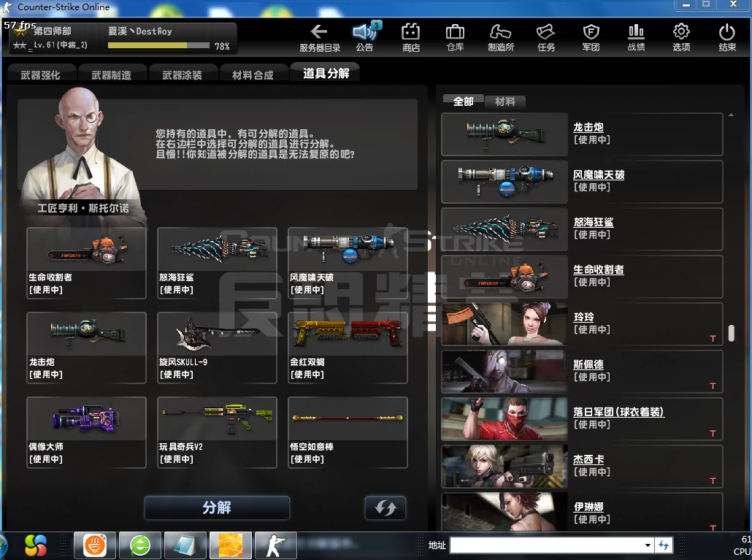Select the 玩具奇兵V2 rifle slot

pyautogui.click(x=218, y=432)
